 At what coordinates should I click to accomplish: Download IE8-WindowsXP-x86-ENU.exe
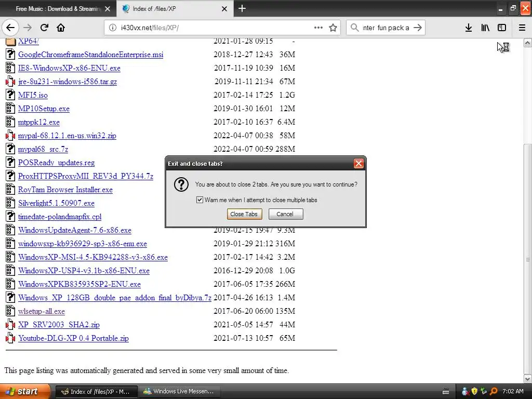click(x=69, y=68)
